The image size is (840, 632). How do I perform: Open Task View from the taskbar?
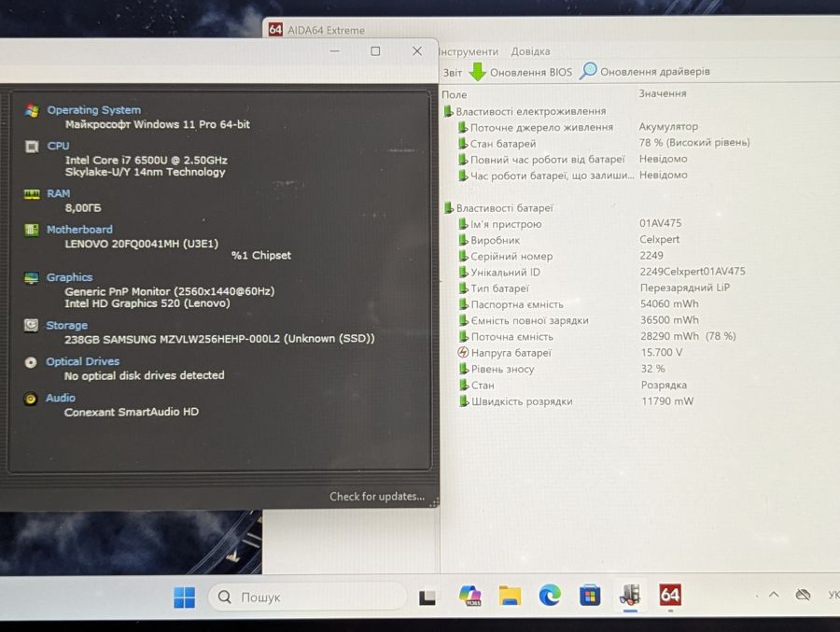(x=427, y=597)
